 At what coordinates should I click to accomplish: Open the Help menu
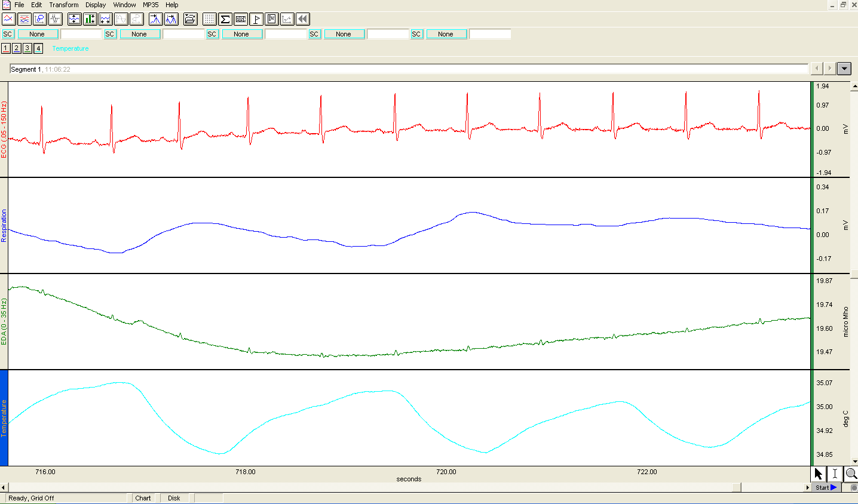click(172, 5)
